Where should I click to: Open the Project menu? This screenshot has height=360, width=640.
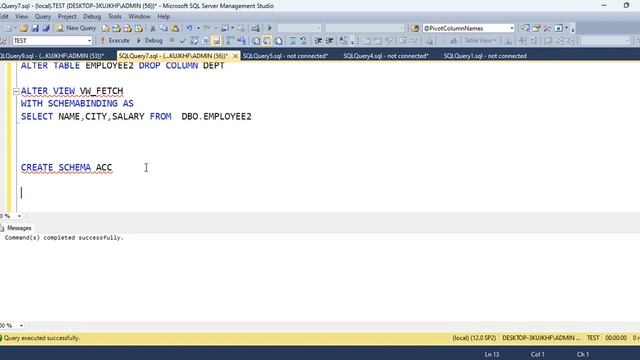67,16
